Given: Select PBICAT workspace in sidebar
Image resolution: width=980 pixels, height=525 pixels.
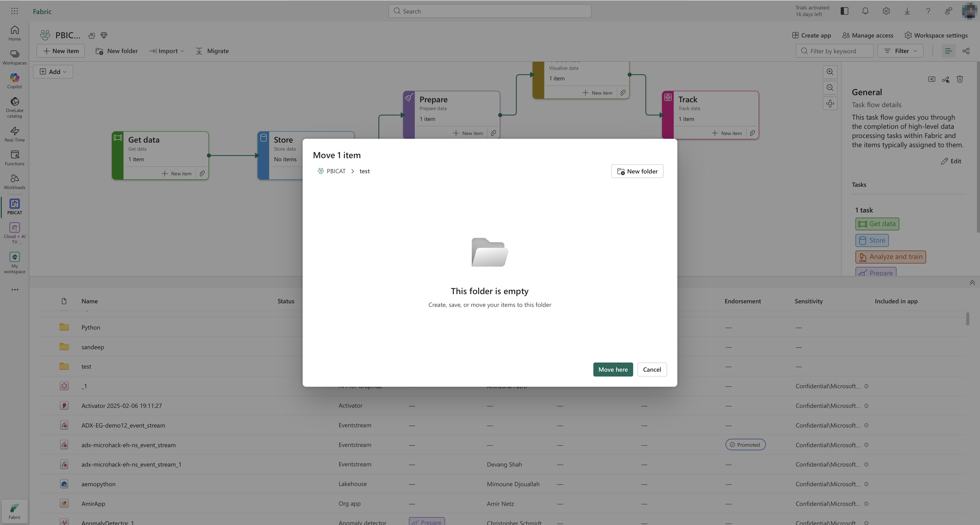Looking at the screenshot, I should tap(15, 207).
